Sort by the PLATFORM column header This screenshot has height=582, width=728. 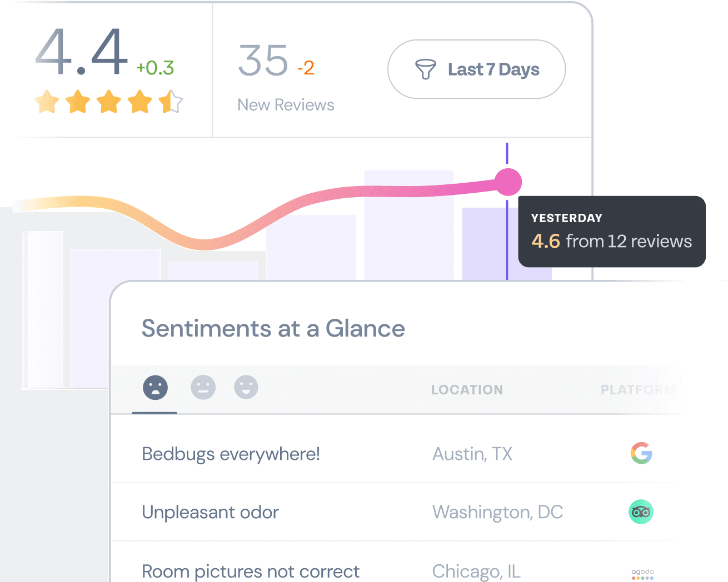coord(639,390)
